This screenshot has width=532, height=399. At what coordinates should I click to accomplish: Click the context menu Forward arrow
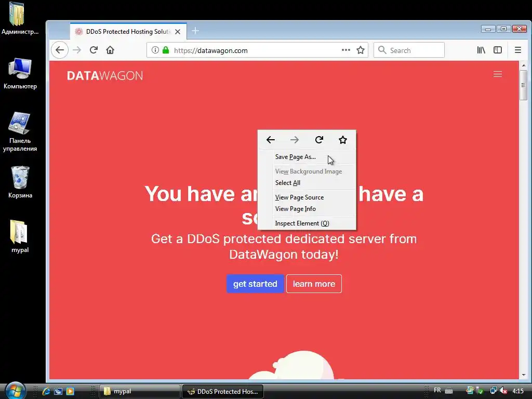pos(295,140)
